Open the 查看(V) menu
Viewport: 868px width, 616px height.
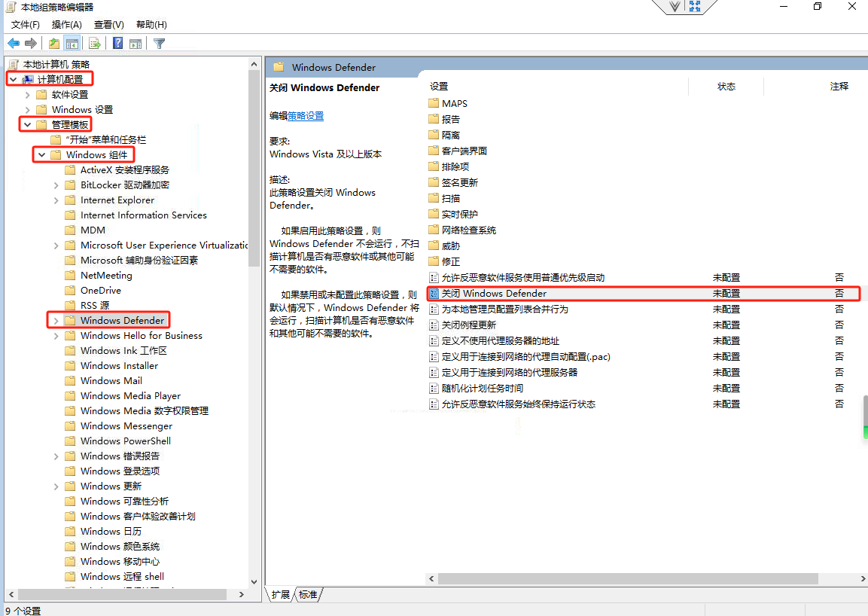[109, 24]
